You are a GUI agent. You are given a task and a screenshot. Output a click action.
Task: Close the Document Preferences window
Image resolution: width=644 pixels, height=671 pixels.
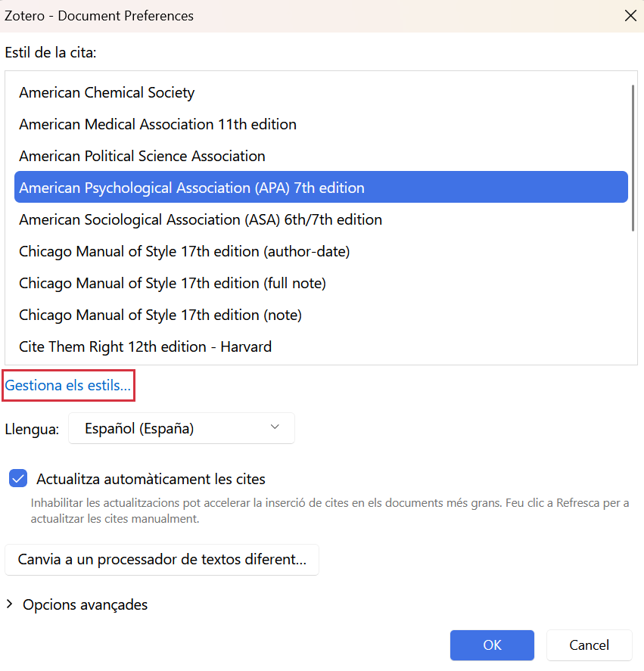pyautogui.click(x=630, y=16)
